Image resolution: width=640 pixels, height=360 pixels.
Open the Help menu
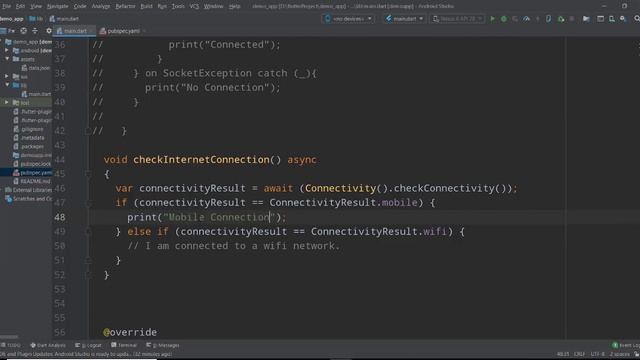tap(234, 6)
